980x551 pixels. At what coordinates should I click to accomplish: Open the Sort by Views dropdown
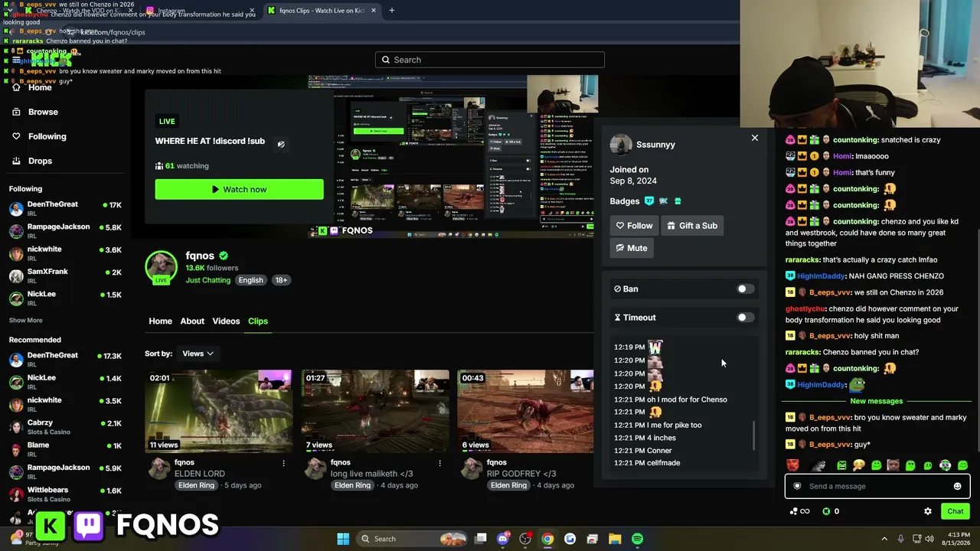click(x=198, y=354)
